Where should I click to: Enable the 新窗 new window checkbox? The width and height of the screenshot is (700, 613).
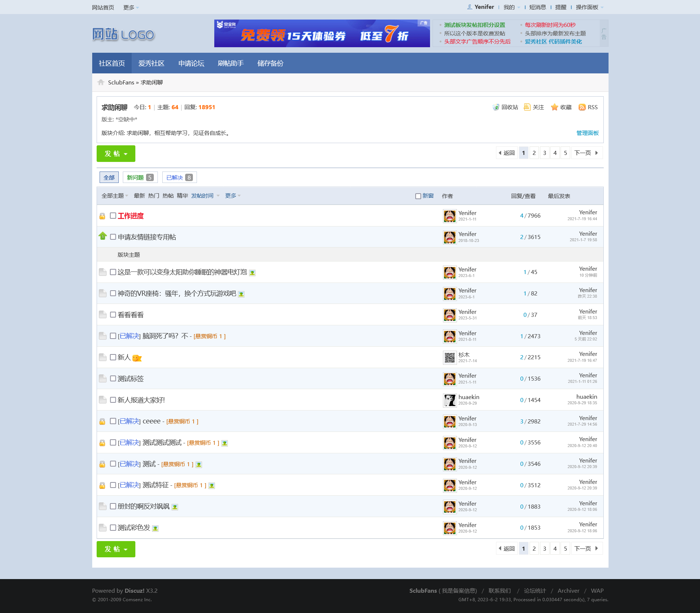point(418,196)
